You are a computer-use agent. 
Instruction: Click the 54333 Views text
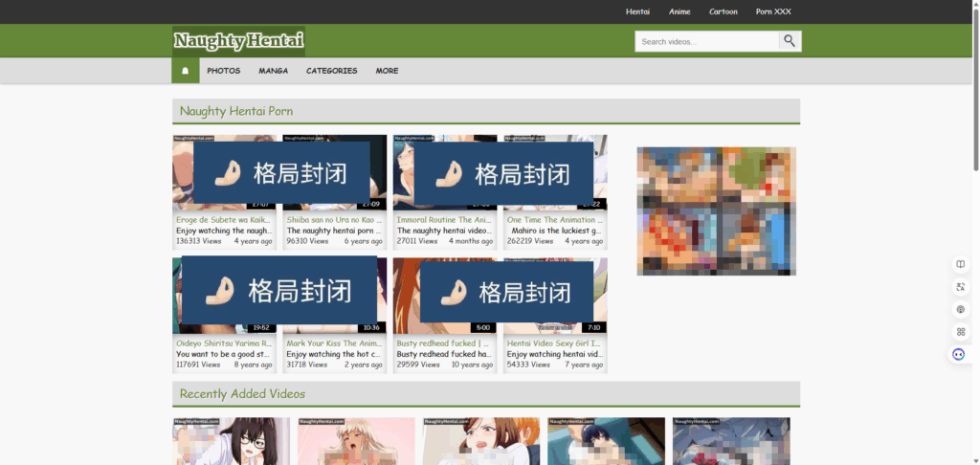tap(528, 365)
